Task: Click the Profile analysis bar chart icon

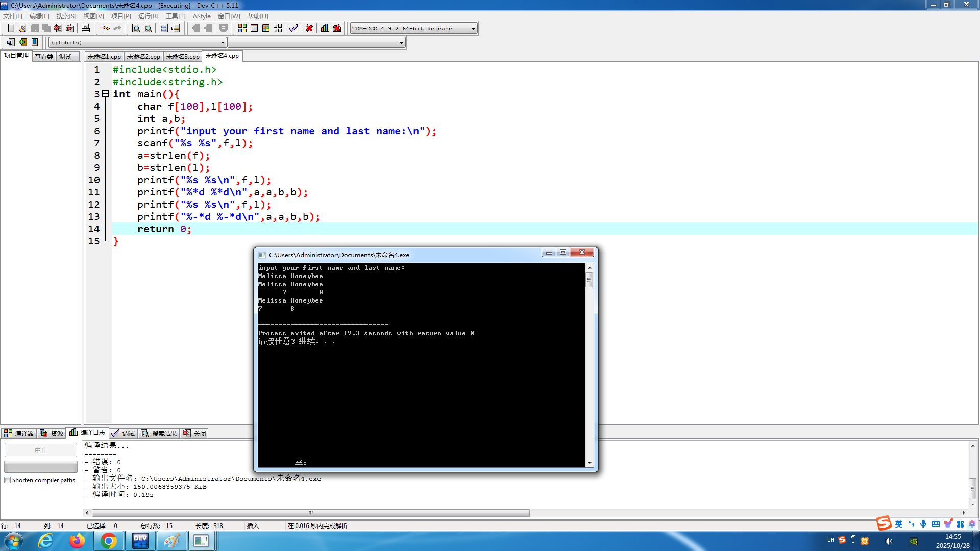Action: [x=325, y=28]
